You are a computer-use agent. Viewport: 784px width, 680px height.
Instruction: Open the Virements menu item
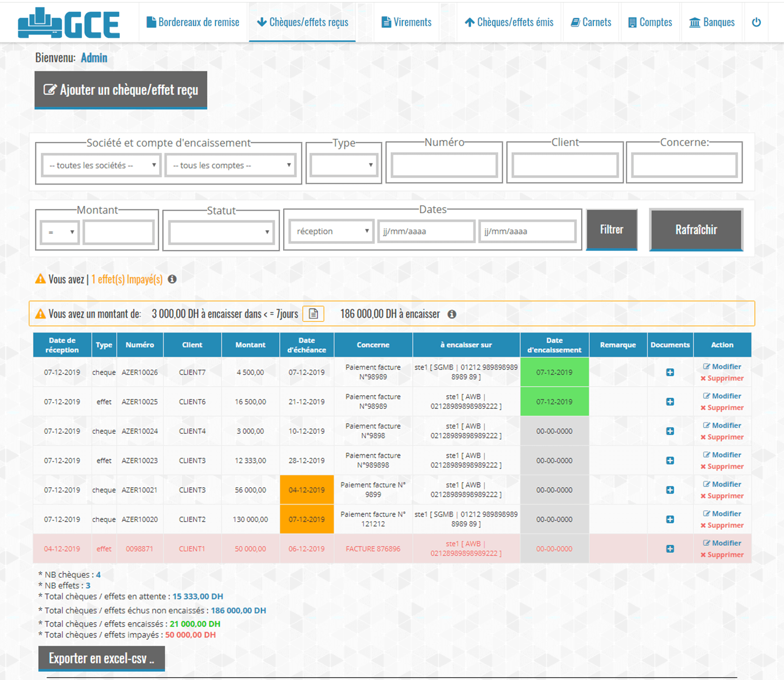(x=406, y=22)
